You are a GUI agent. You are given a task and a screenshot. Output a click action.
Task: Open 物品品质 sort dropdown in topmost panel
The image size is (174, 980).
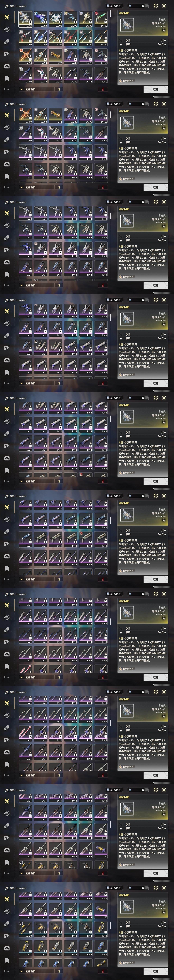tap(36, 89)
